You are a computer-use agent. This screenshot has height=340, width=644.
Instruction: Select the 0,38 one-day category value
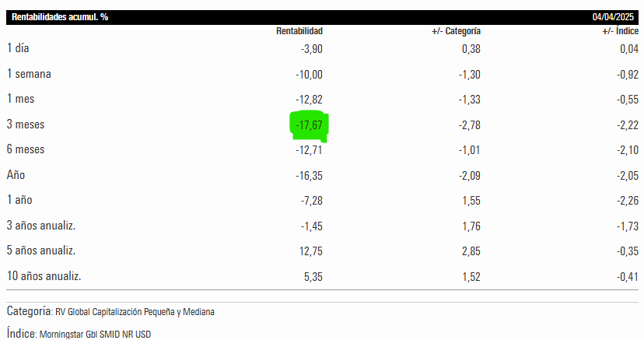coord(471,48)
